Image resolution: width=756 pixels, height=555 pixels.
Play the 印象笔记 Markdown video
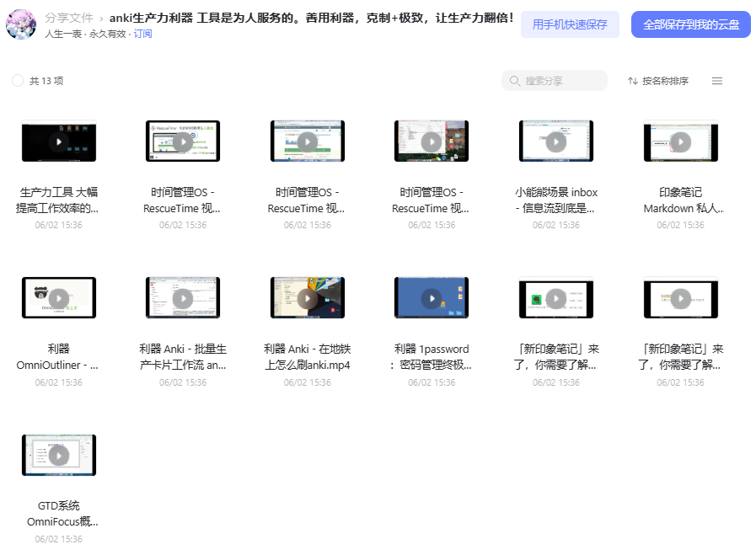[681, 141]
